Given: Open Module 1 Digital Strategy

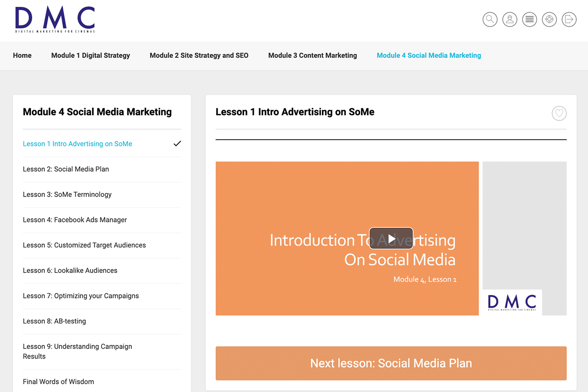Looking at the screenshot, I should (91, 55).
